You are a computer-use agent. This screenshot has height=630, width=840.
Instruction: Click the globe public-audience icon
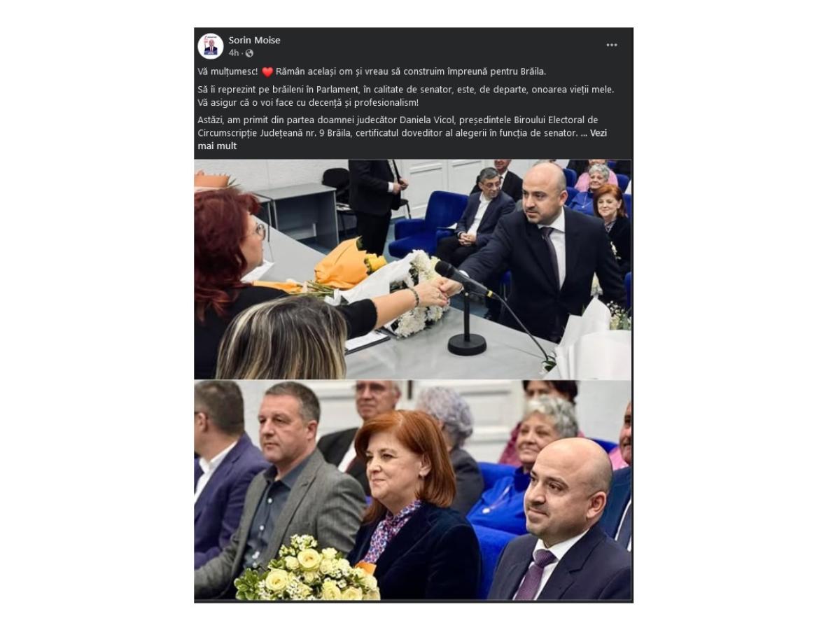(249, 53)
